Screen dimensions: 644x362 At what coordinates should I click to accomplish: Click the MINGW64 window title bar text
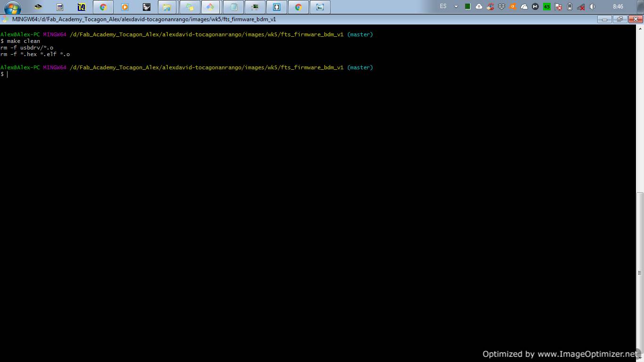(144, 19)
